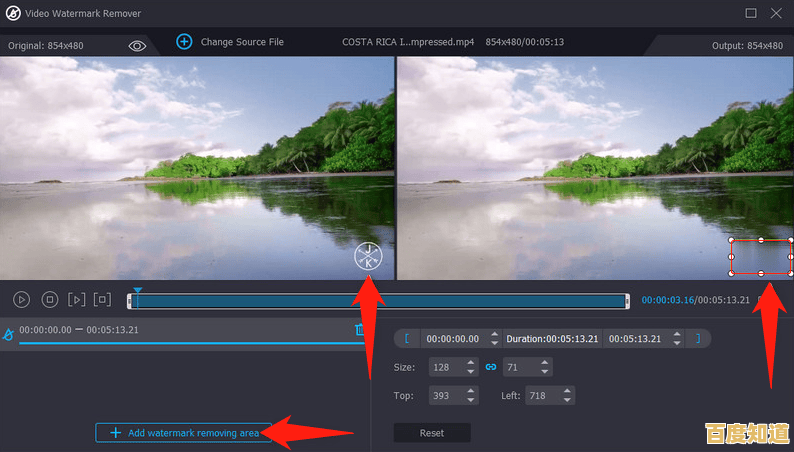
Task: Click the timeline scrubber bar
Action: coord(378,300)
